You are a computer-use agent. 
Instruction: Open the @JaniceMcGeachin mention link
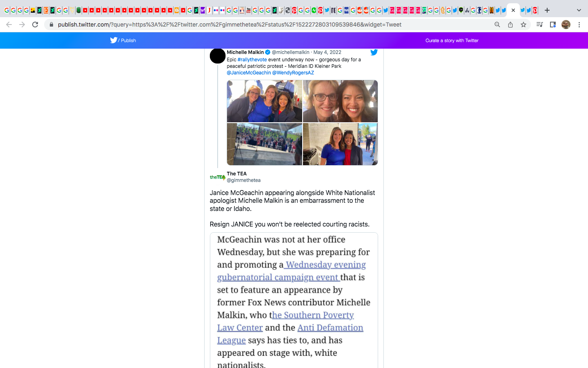click(249, 73)
